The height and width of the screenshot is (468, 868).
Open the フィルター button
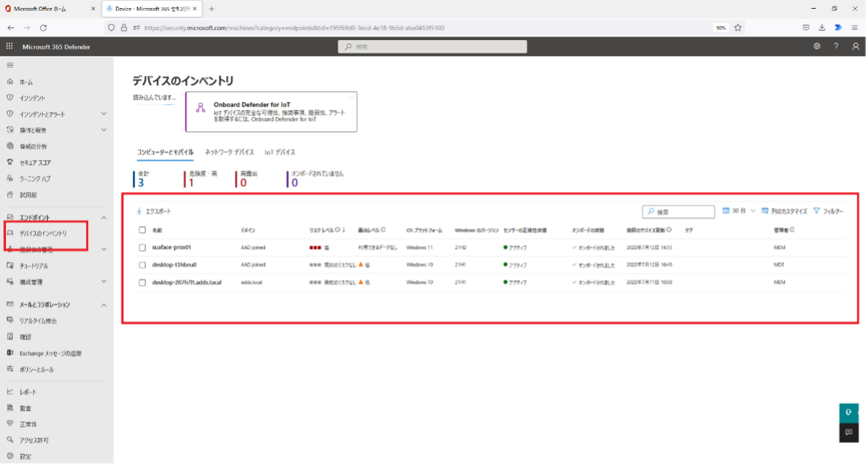[828, 211]
